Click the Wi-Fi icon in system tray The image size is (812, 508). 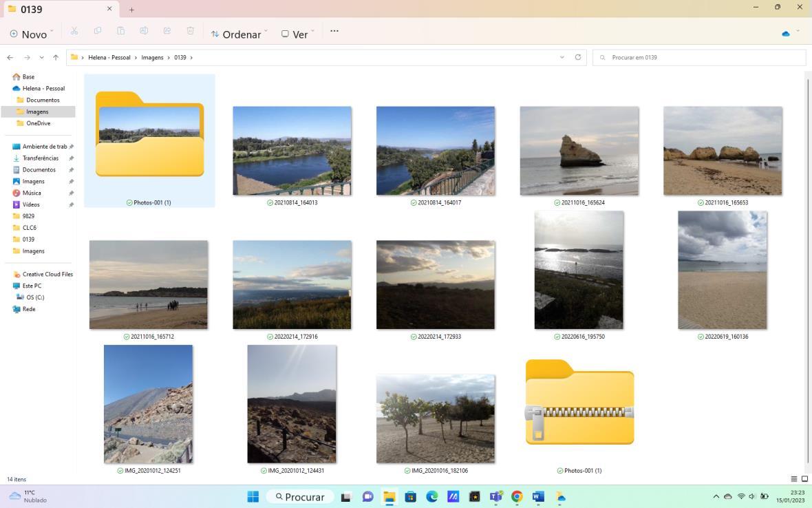pyautogui.click(x=741, y=496)
